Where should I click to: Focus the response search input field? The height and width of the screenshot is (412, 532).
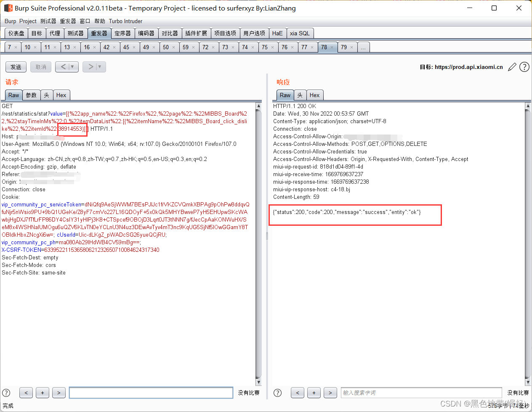tap(421, 393)
